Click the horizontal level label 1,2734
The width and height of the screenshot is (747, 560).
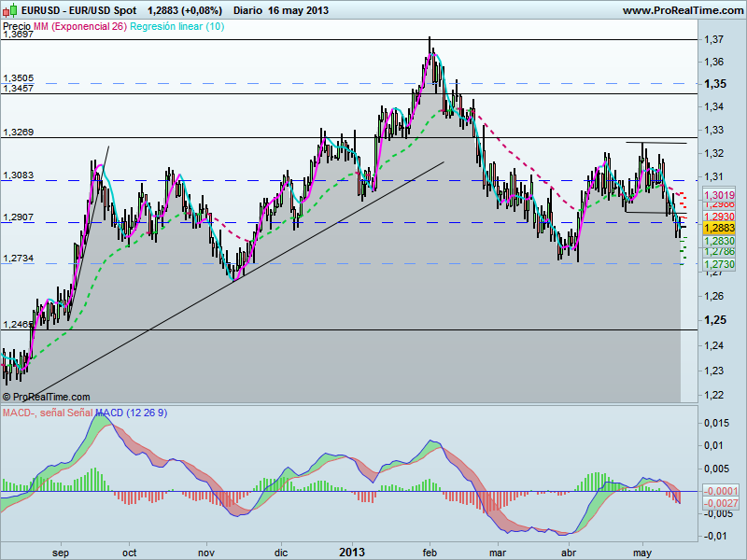click(x=18, y=259)
